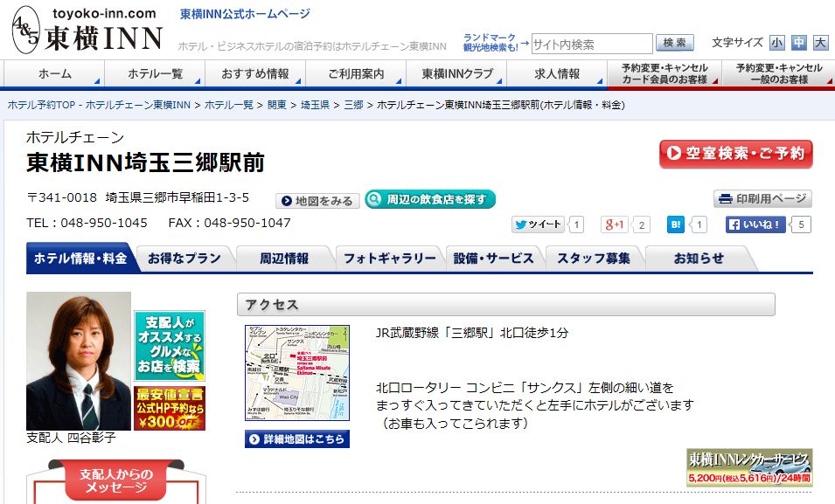Switch to the スタッフ募集 tab
Viewport: 835px width, 504px height.
click(594, 259)
